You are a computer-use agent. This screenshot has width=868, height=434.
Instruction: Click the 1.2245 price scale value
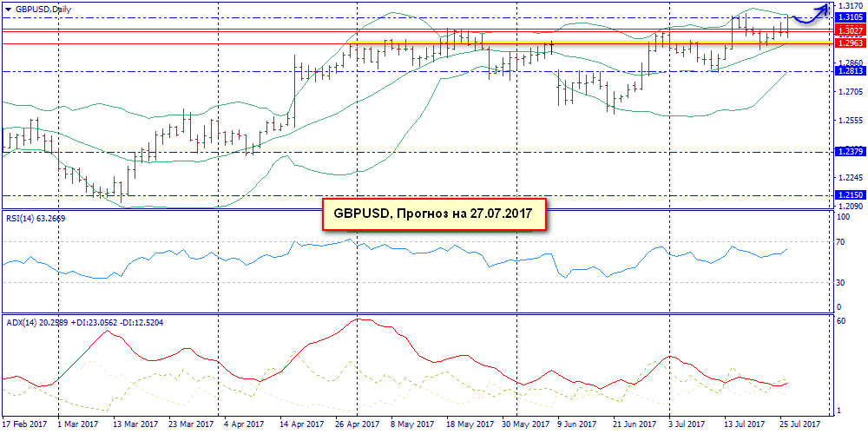849,178
